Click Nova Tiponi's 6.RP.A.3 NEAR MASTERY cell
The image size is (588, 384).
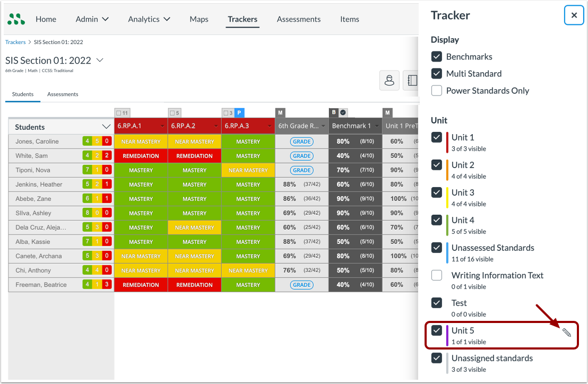(x=248, y=170)
